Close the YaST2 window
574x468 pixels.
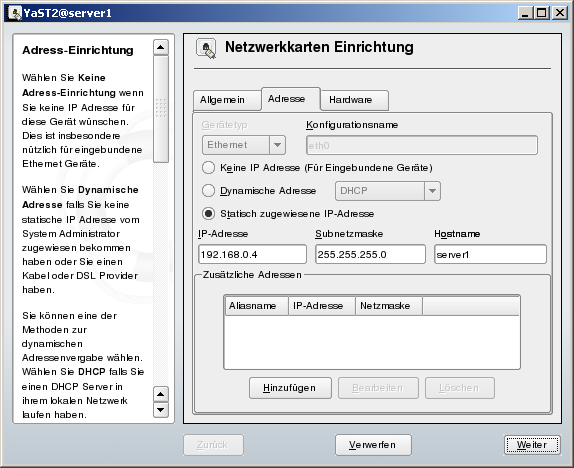pos(559,13)
